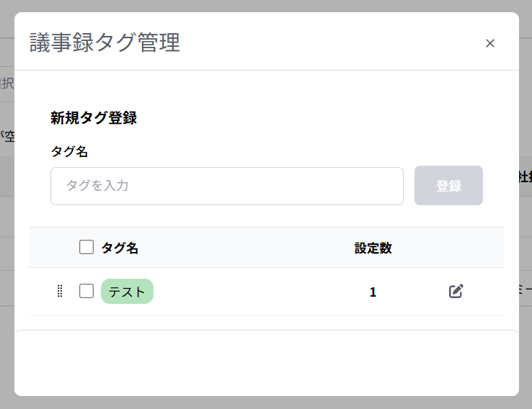The height and width of the screenshot is (409, 532).
Task: Click the empty footer area of the dialog
Action: point(266,363)
